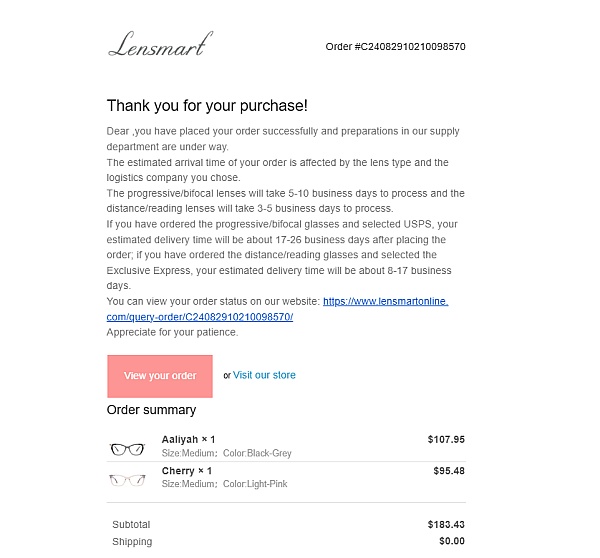Click the View your order button
Image resolution: width=600 pixels, height=558 pixels.
click(x=160, y=376)
